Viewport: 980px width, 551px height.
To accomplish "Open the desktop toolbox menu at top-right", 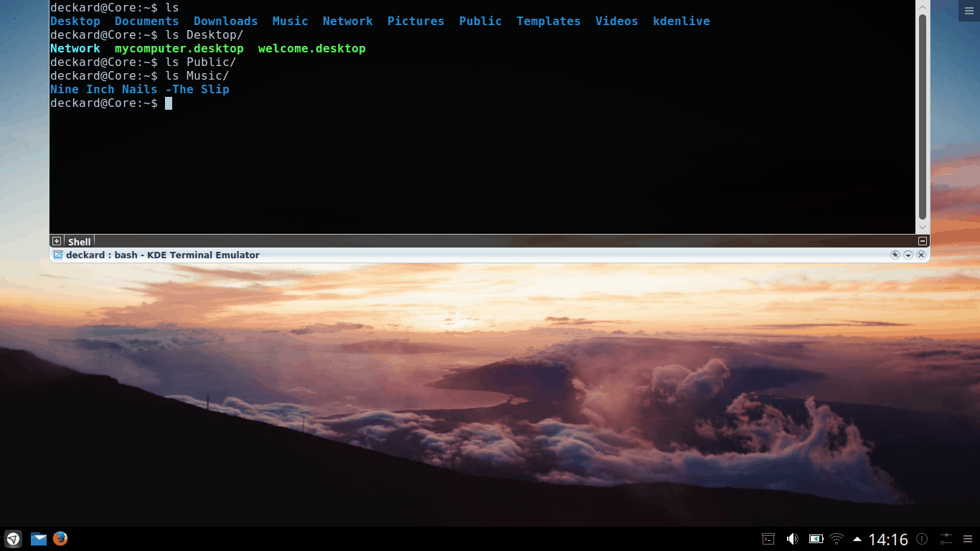I will (969, 10).
